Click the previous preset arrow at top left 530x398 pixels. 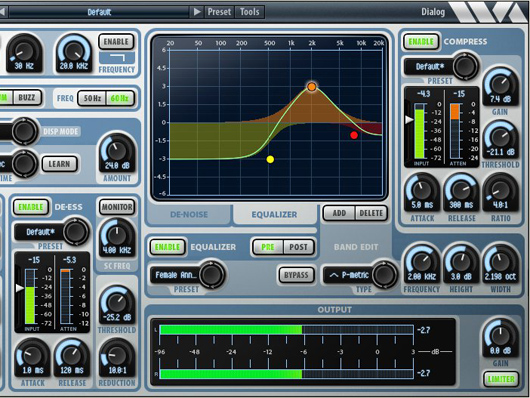coord(2,12)
